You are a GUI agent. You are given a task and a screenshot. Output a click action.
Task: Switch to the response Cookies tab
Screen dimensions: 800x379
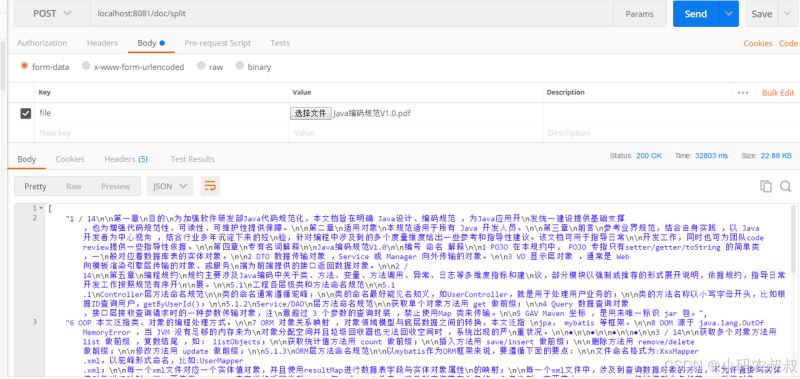click(70, 159)
